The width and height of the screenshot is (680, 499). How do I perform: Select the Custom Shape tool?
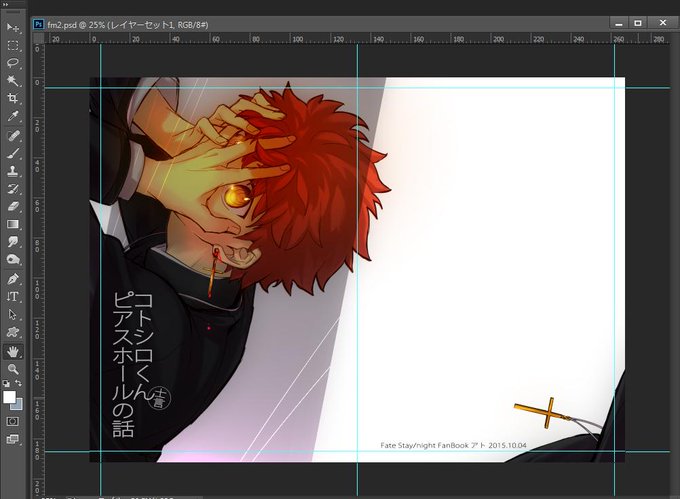13,333
